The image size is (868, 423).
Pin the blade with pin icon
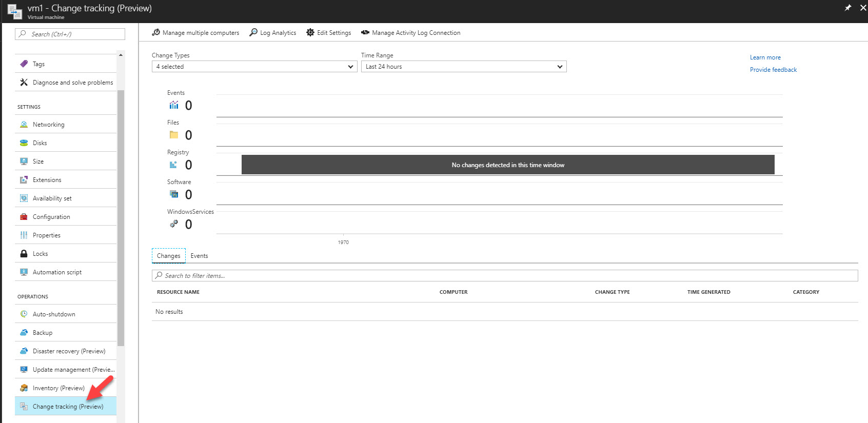click(848, 8)
